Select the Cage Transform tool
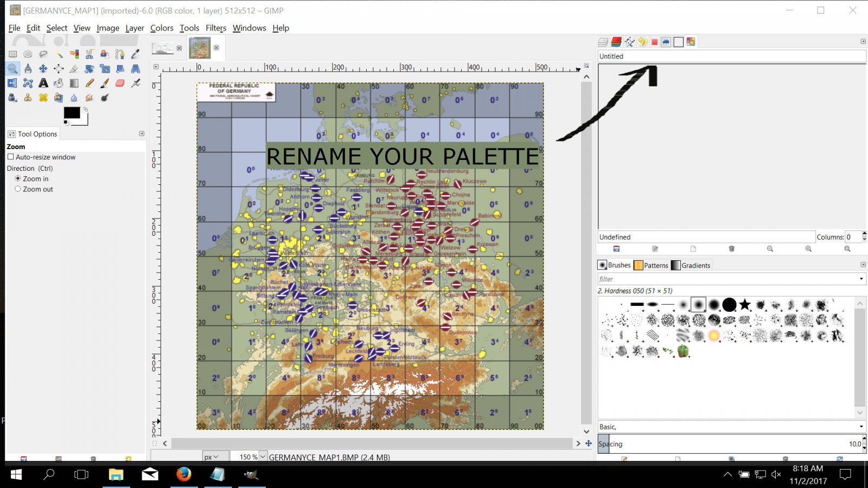Image resolution: width=868 pixels, height=488 pixels. point(28,83)
